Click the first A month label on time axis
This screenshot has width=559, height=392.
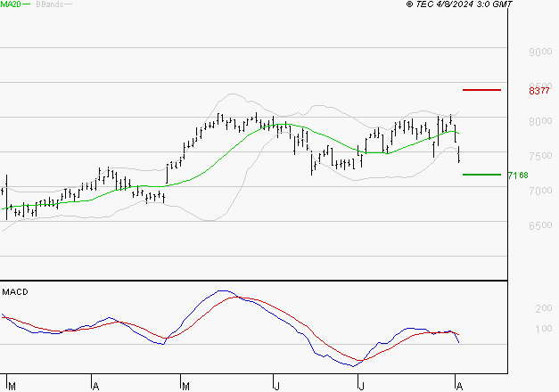point(95,387)
